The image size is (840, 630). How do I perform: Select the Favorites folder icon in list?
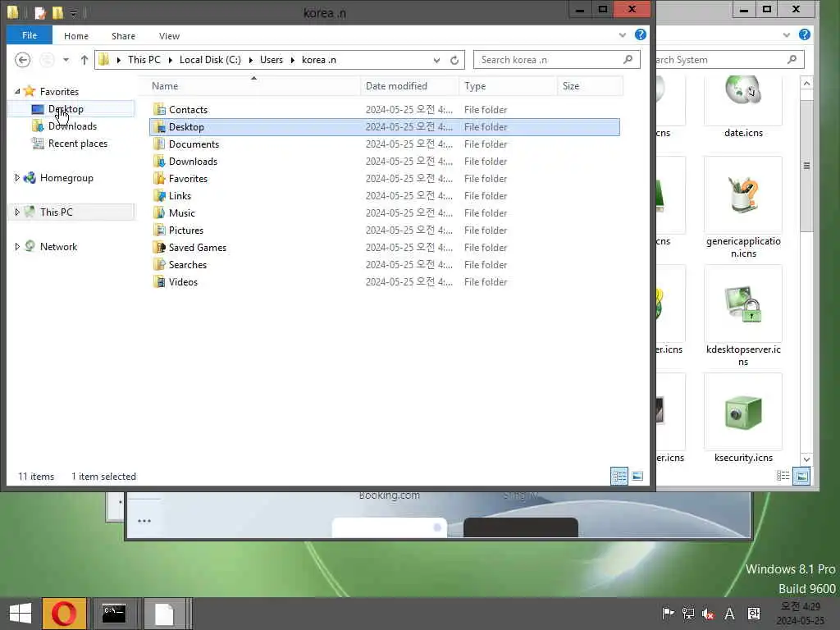tap(159, 178)
